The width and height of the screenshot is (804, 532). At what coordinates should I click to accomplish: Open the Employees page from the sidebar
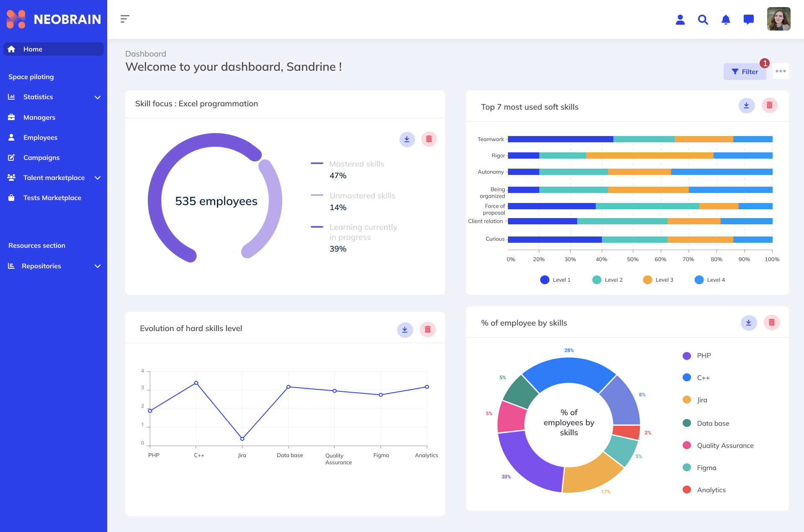(40, 137)
